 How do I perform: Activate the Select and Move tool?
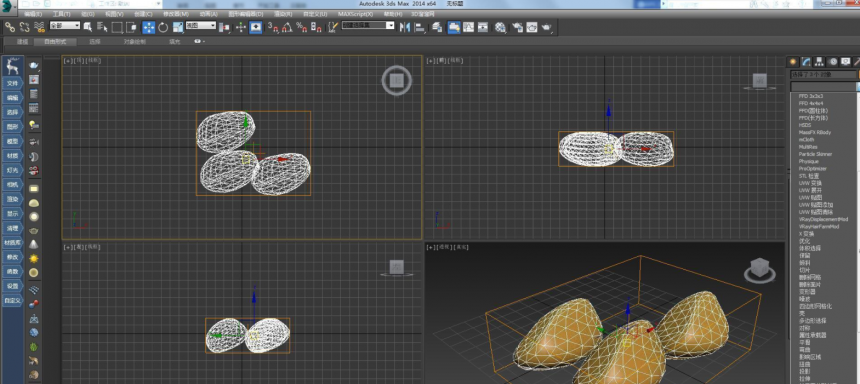point(149,27)
